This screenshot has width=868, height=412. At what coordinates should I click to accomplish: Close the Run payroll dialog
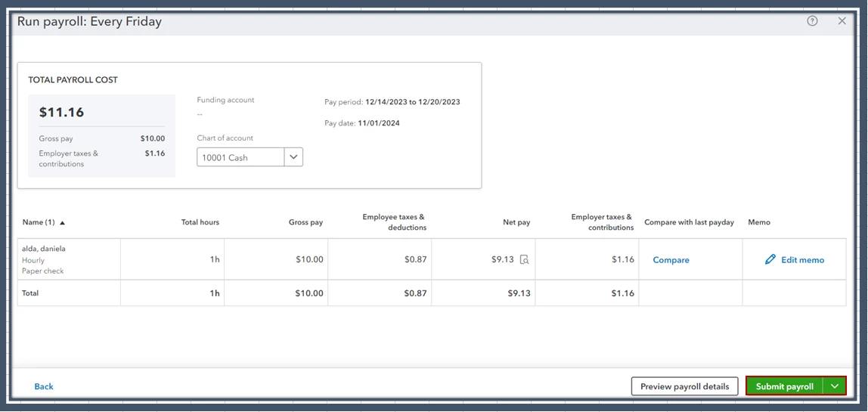pos(842,21)
